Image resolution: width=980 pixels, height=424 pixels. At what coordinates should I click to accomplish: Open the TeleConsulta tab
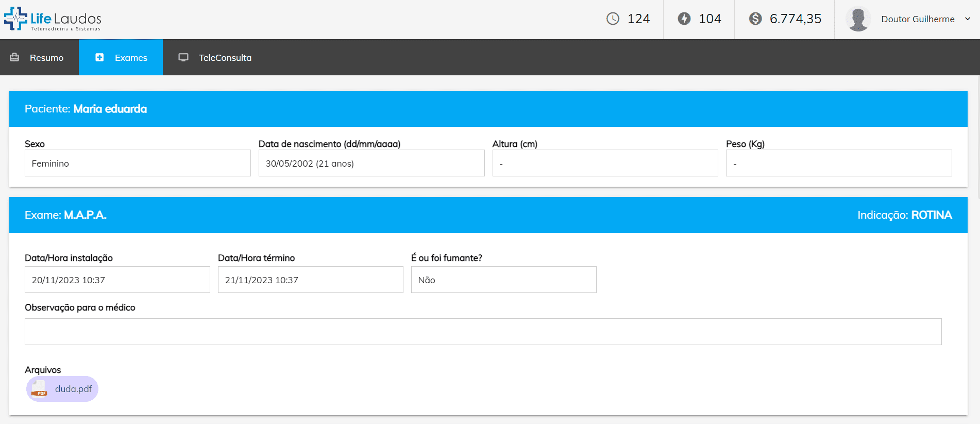click(x=225, y=58)
